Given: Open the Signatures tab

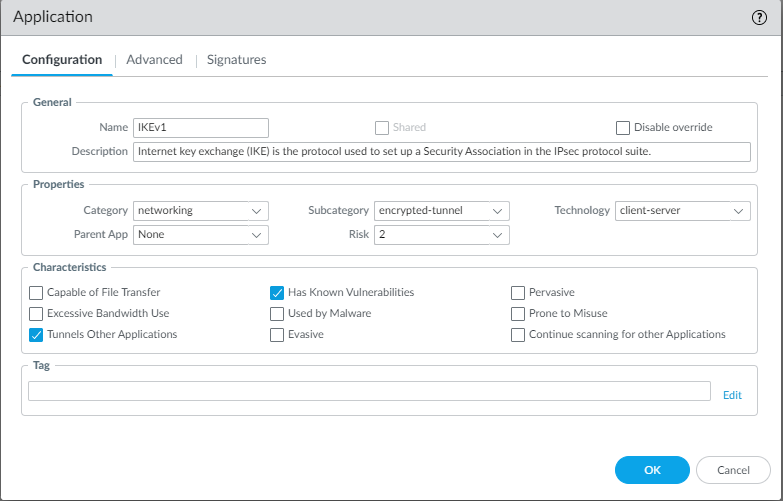Looking at the screenshot, I should pos(236,59).
